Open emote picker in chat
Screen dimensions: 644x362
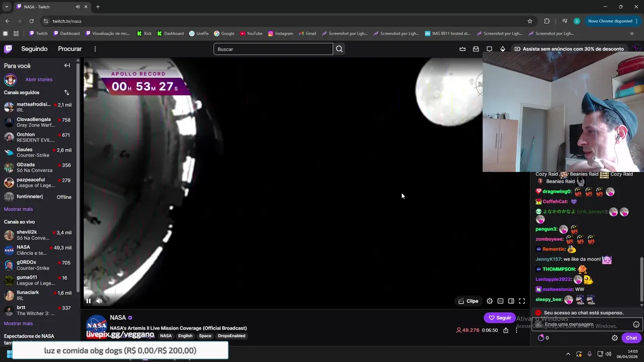[x=636, y=324]
